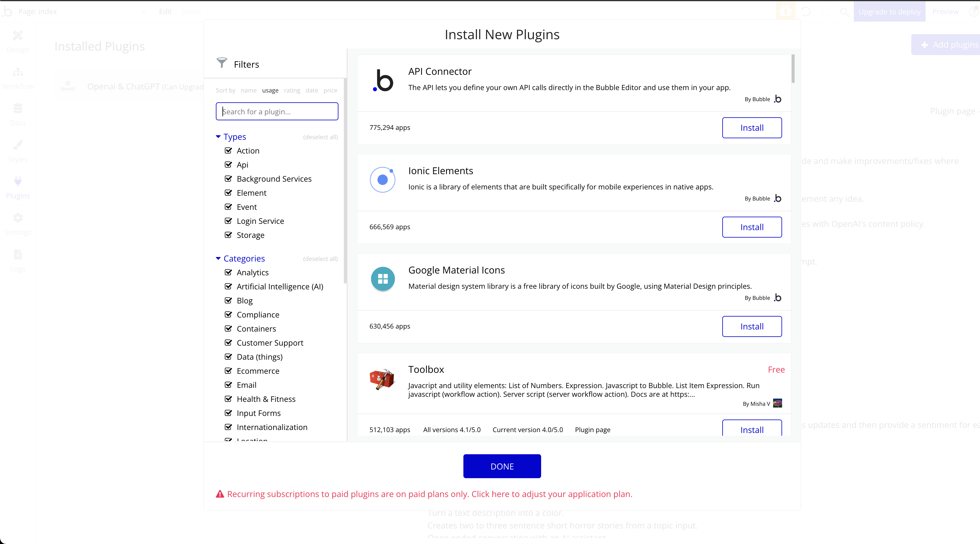
Task: Click the Filters funnel icon
Action: tap(222, 63)
